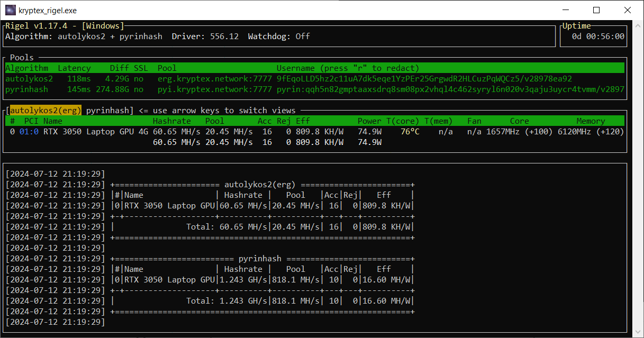Click the pyi.kryptex.network:7777 pool address
644x338 pixels.
(x=215, y=89)
